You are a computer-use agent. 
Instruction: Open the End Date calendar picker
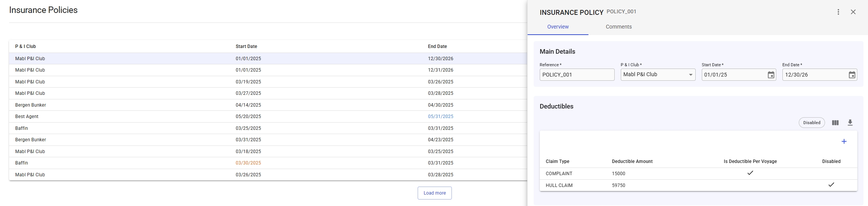point(852,75)
